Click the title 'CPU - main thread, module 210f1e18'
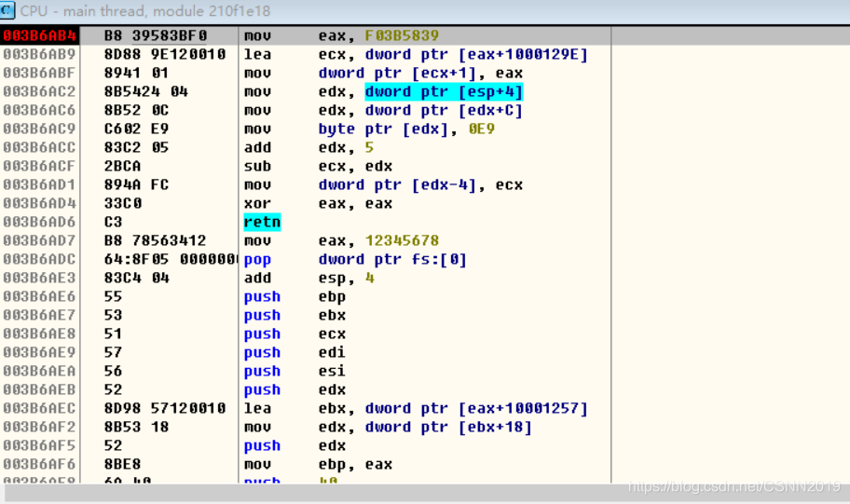Viewport: 850px width, 504px height. (x=145, y=11)
